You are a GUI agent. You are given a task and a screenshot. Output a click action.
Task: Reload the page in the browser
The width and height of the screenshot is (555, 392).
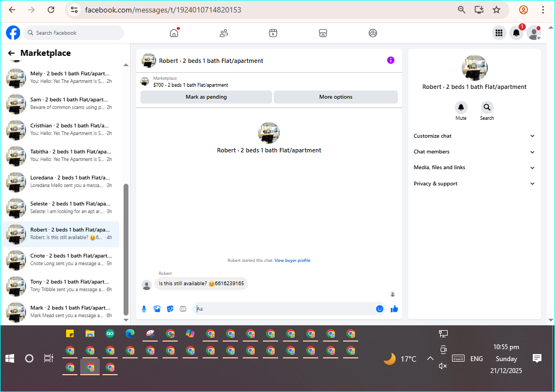tap(51, 10)
